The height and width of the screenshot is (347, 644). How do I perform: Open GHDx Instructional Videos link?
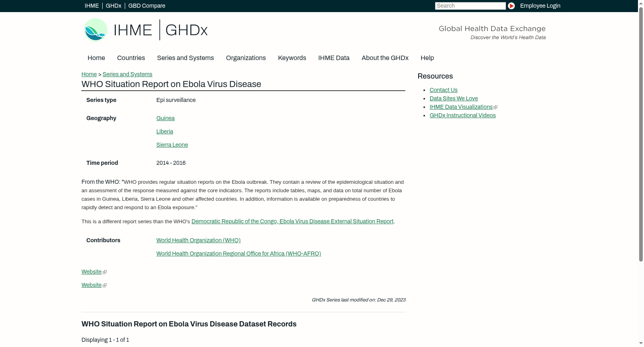pyautogui.click(x=462, y=116)
